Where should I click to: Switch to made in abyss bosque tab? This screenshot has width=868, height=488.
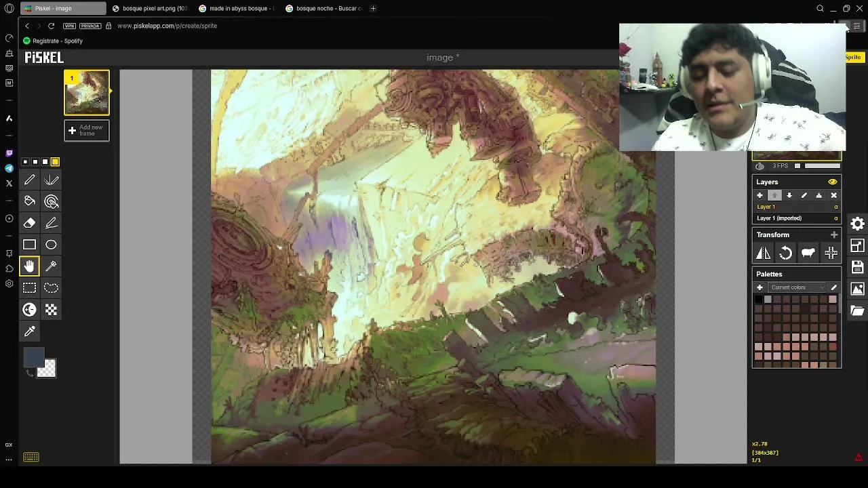(237, 8)
